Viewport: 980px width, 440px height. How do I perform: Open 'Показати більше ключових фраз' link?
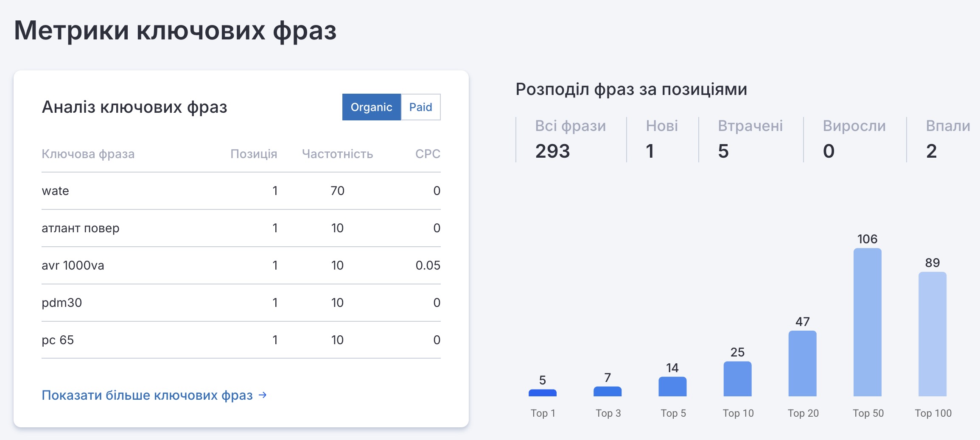[147, 395]
